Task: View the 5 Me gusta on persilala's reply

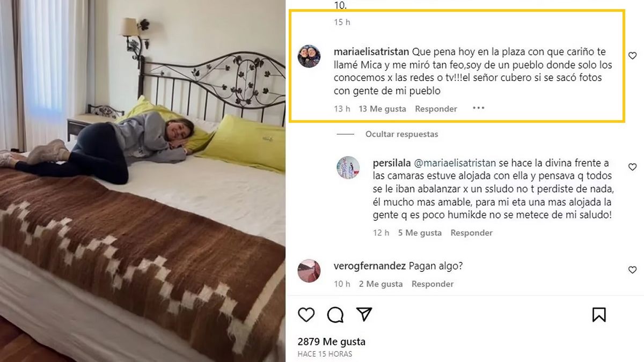Action: click(420, 233)
